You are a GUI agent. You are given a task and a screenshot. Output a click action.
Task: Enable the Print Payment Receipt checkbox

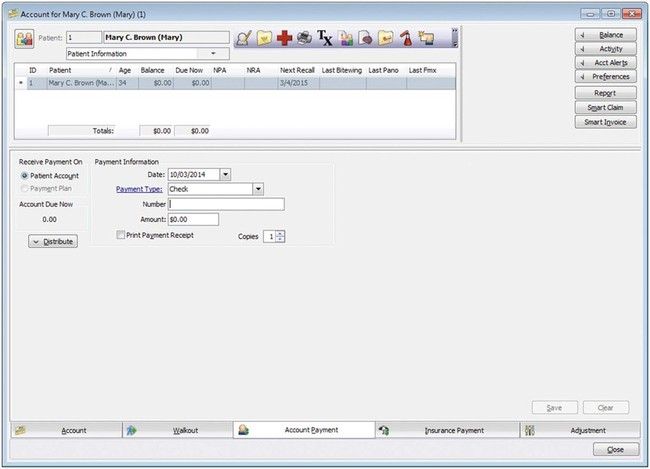coord(121,235)
